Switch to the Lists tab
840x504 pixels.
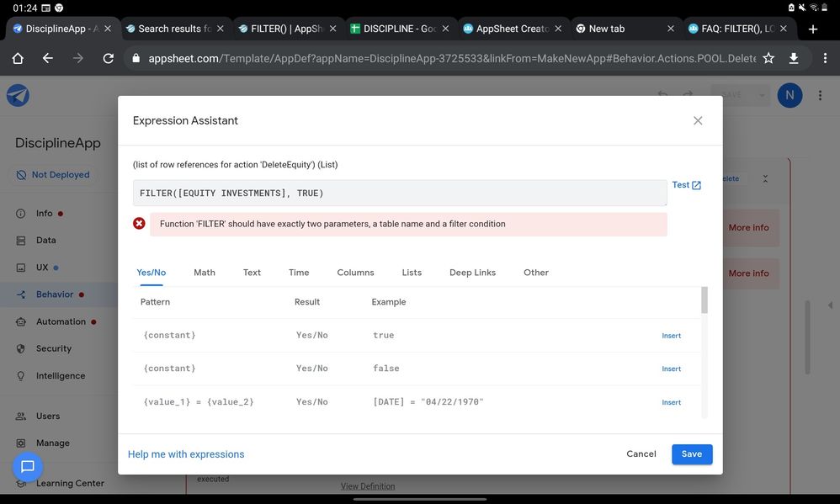coord(412,272)
